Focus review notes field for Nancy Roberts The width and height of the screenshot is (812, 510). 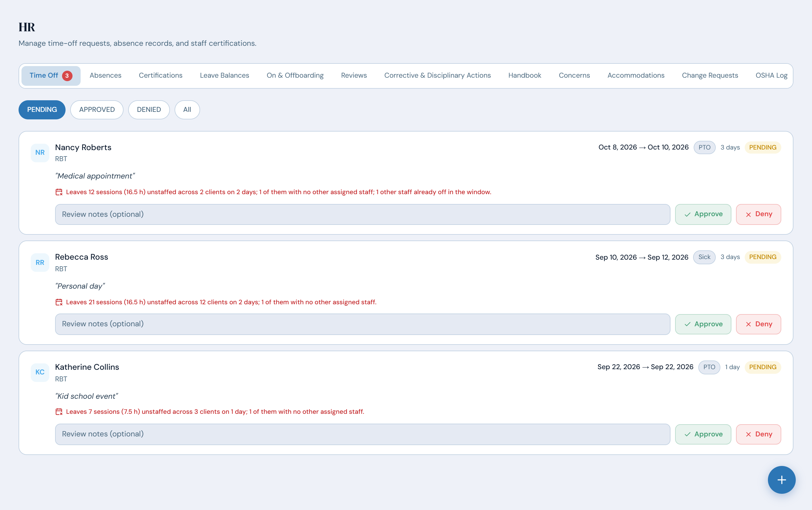(362, 214)
